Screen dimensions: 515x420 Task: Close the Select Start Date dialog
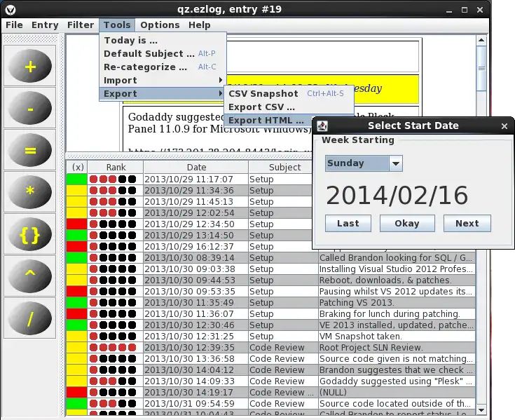(x=504, y=126)
